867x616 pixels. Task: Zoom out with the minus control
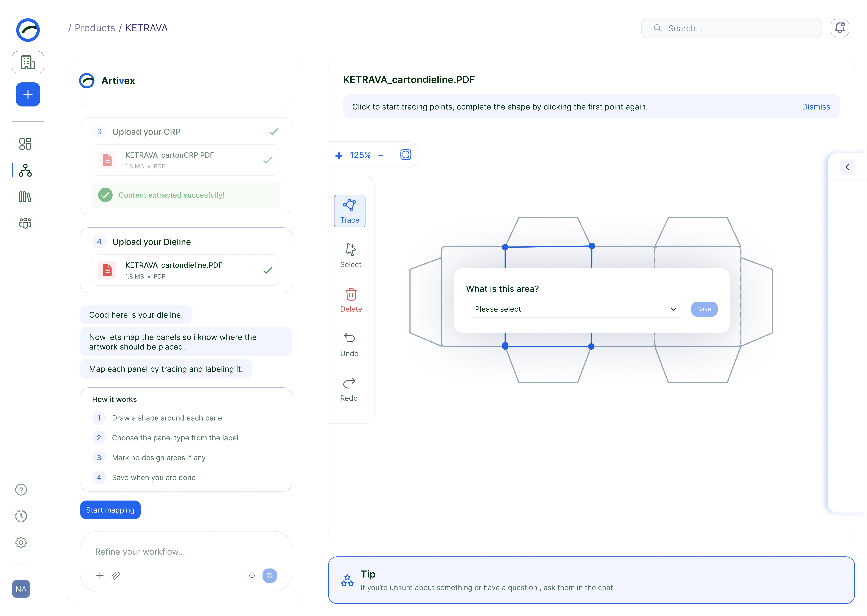click(381, 156)
